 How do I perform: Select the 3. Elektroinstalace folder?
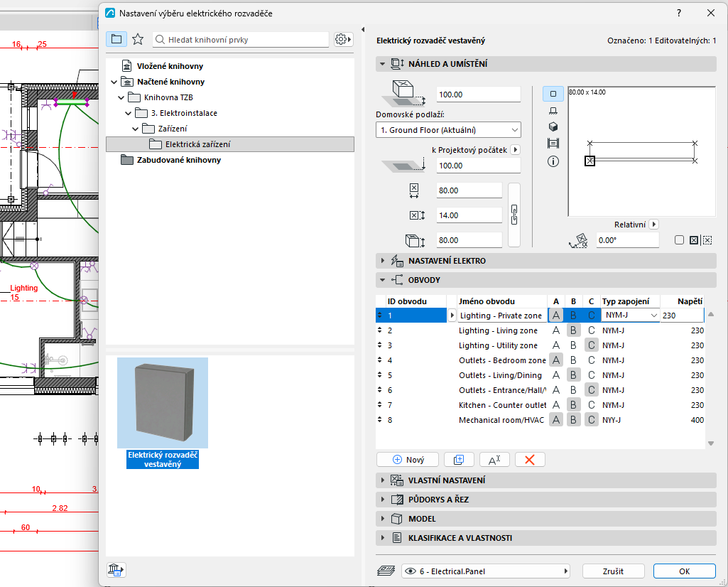[x=184, y=113]
